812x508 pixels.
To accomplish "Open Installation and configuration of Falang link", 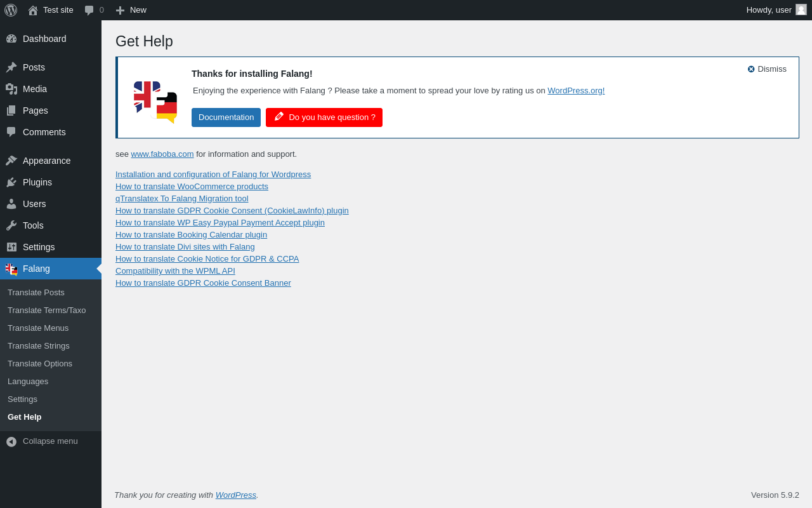I will [x=213, y=175].
